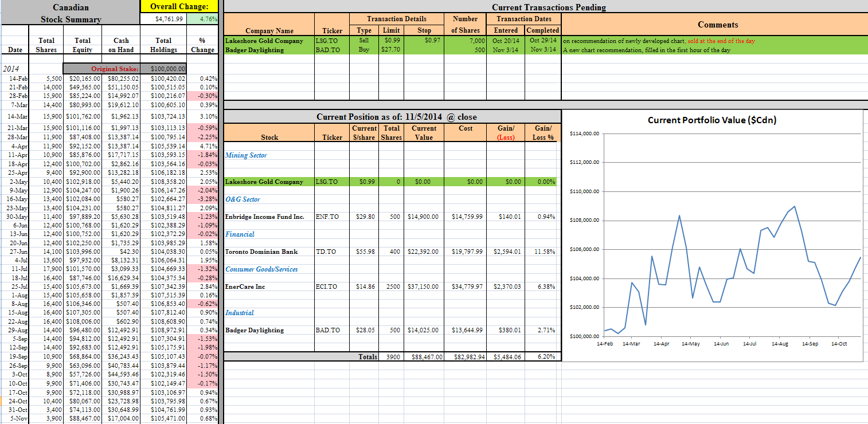868x424 pixels.
Task: Click LSG.TO ticker in pending transactions
Action: (333, 41)
